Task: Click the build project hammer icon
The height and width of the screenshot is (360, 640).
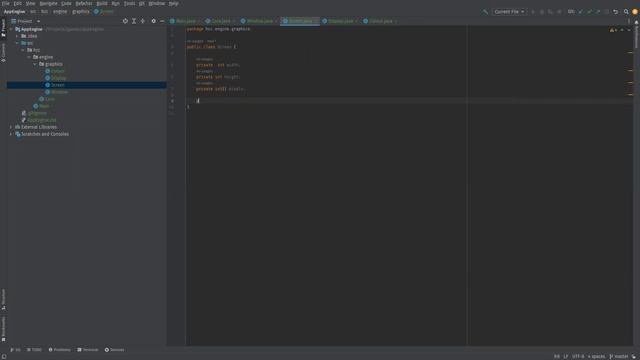Action: tap(485, 12)
